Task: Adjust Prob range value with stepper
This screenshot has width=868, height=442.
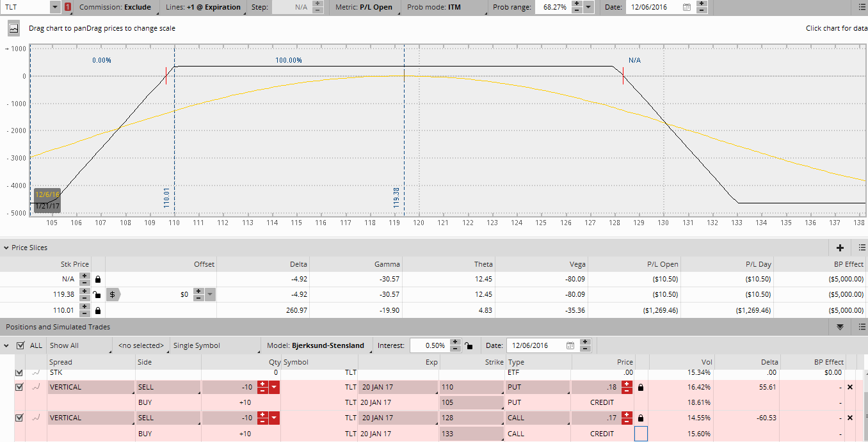Action: pyautogui.click(x=576, y=7)
